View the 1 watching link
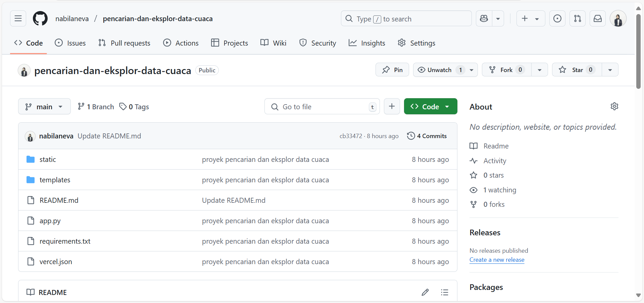Image resolution: width=644 pixels, height=303 pixels. 493,190
